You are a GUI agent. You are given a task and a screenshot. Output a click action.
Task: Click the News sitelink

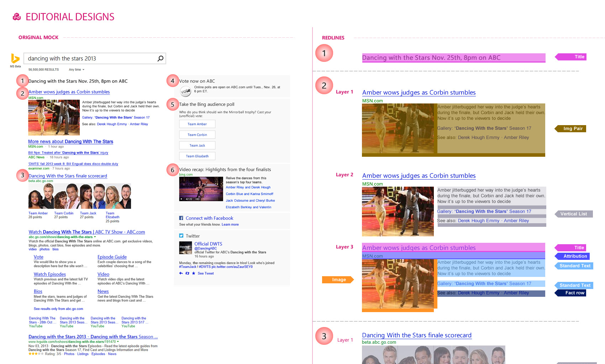click(x=103, y=291)
